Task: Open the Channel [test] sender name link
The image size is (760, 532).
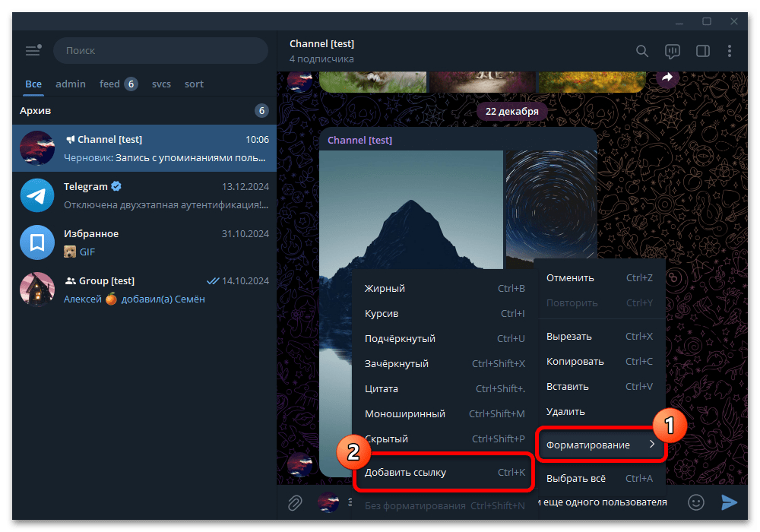Action: pyautogui.click(x=359, y=140)
